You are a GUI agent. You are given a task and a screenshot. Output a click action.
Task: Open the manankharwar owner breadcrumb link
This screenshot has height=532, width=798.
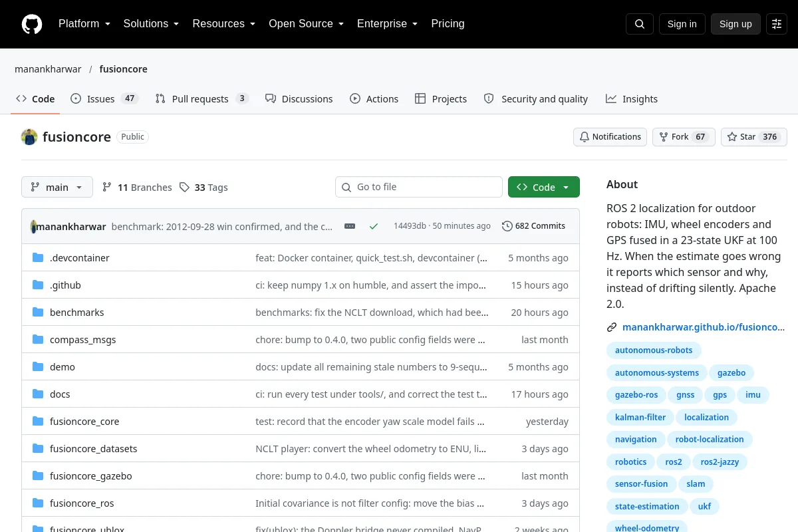click(x=48, y=69)
